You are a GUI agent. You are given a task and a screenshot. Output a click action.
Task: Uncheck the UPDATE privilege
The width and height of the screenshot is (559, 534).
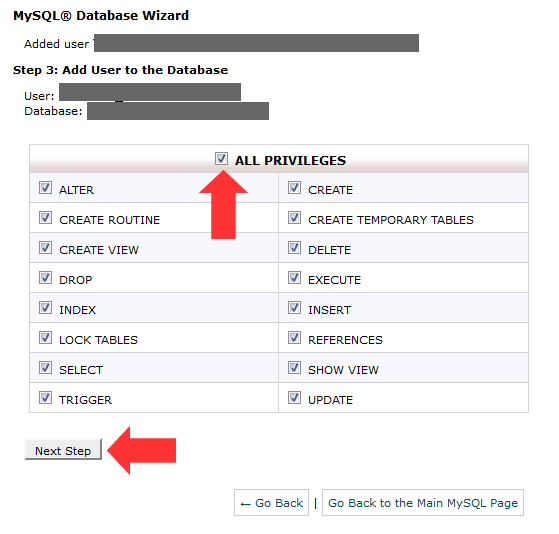(x=294, y=397)
